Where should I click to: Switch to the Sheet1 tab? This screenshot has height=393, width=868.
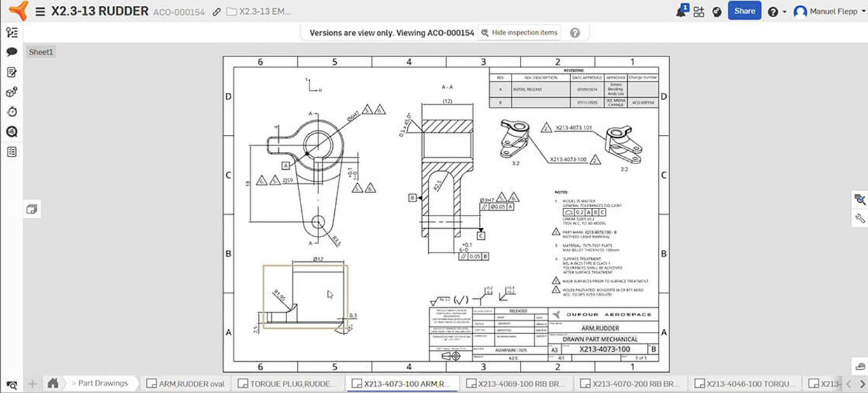[x=41, y=52]
